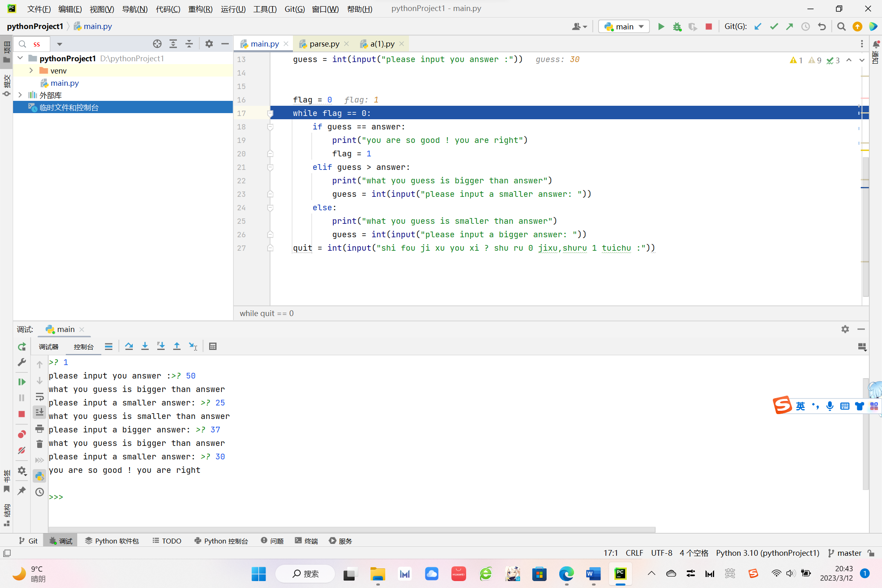Click the PyCharm icon on Windows taskbar

(620, 574)
